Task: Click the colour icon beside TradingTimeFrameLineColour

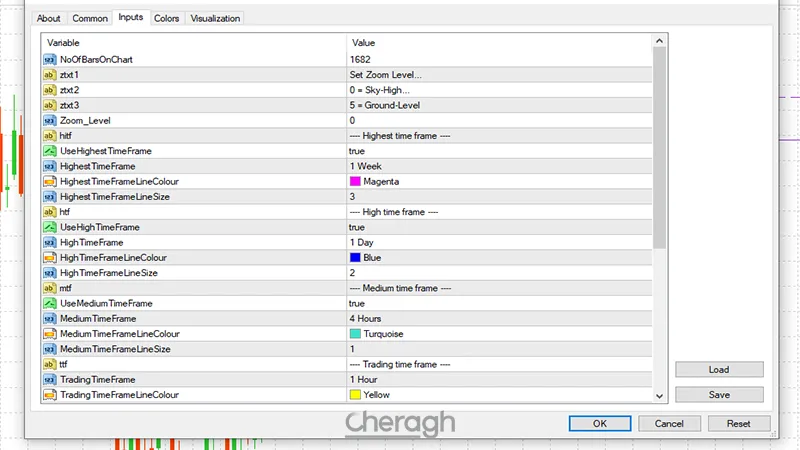Action: click(x=50, y=395)
